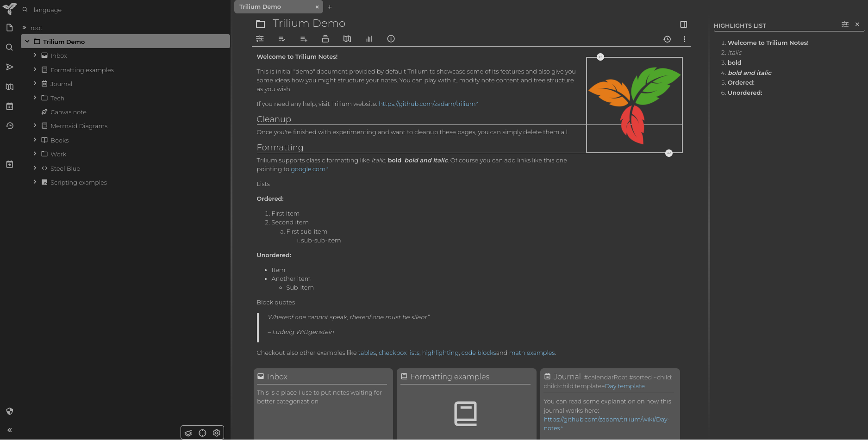Click the root breadcrumb chevron icon

[x=24, y=28]
